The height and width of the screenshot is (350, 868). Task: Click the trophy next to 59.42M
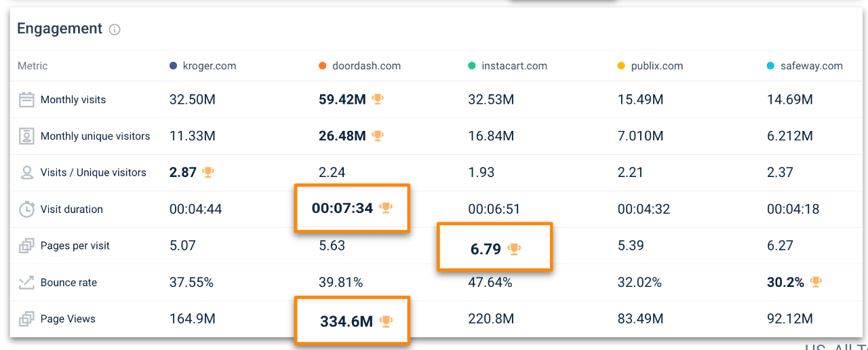[x=378, y=99]
